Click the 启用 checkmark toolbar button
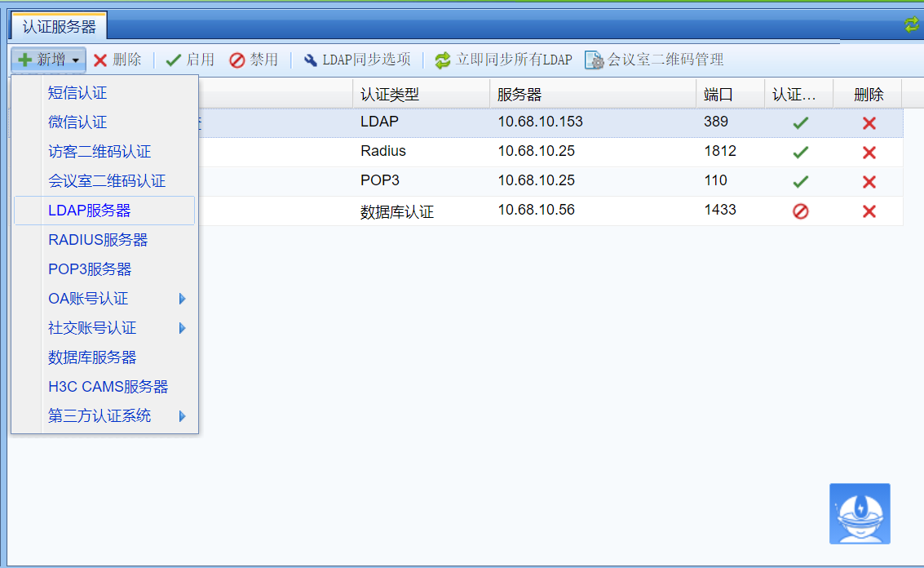924x568 pixels. click(x=190, y=60)
